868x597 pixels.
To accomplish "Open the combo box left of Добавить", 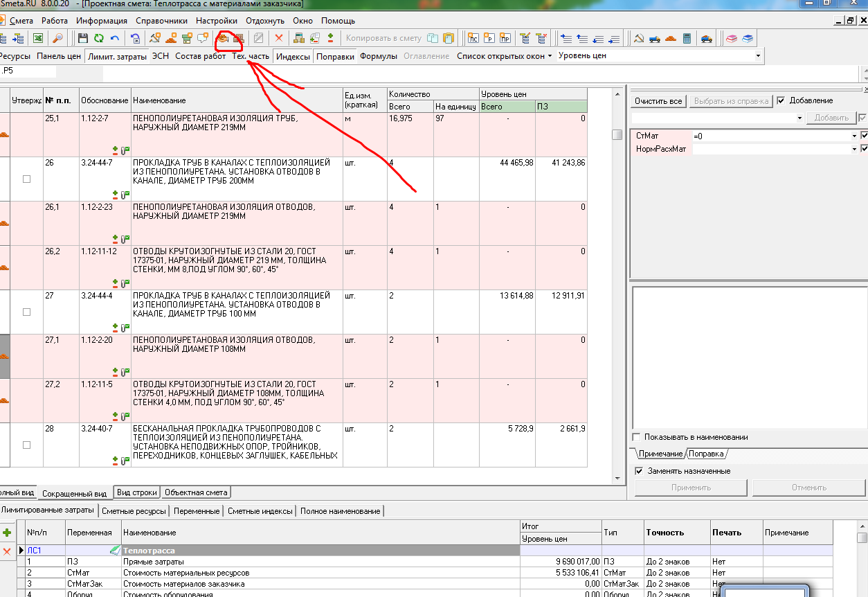I will (x=718, y=118).
